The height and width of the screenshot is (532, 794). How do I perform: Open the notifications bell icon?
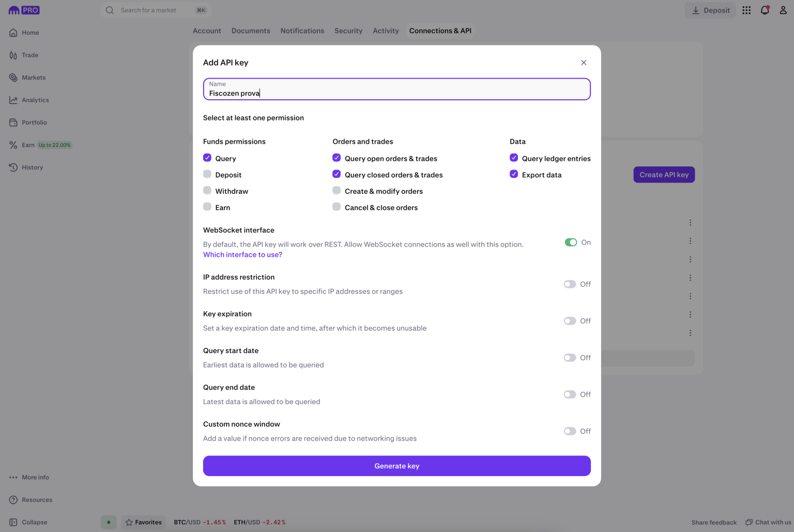pos(765,10)
